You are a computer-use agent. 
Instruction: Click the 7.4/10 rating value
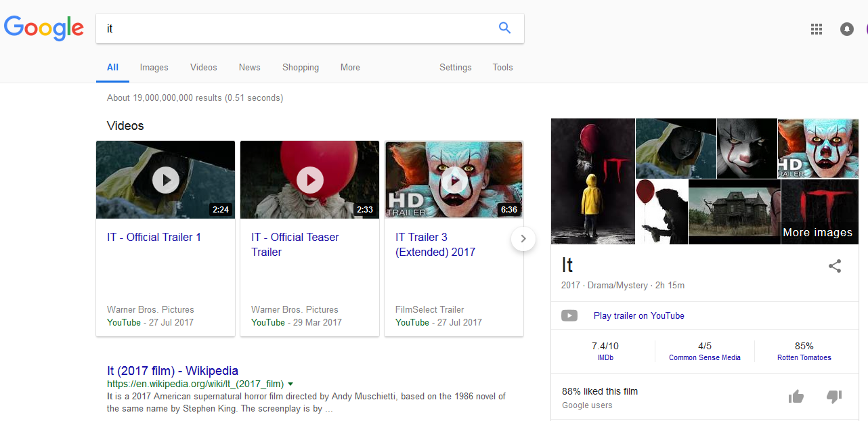click(605, 346)
